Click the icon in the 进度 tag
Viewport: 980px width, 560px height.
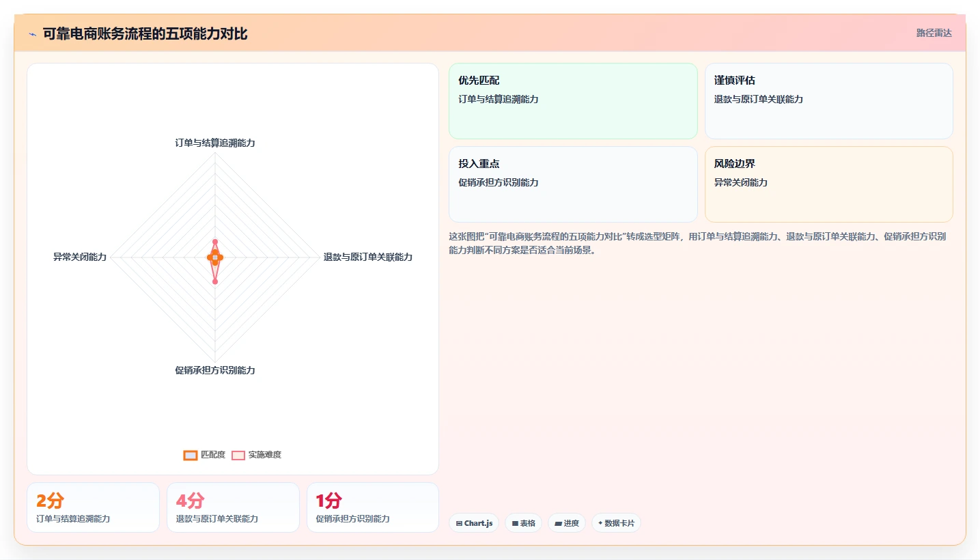(x=558, y=524)
